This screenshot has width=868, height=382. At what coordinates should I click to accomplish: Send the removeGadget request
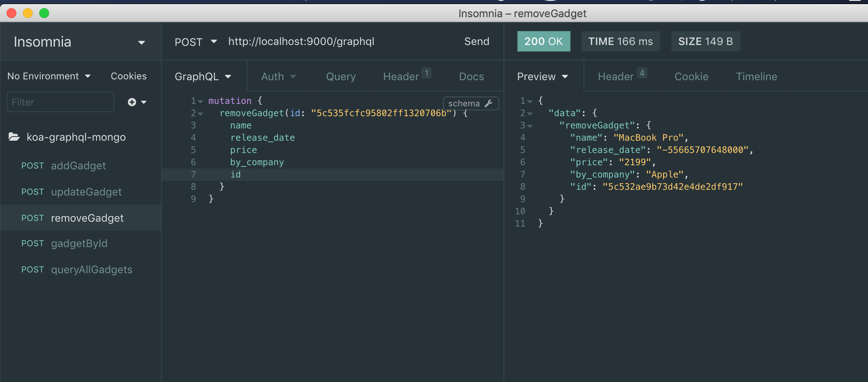[477, 41]
